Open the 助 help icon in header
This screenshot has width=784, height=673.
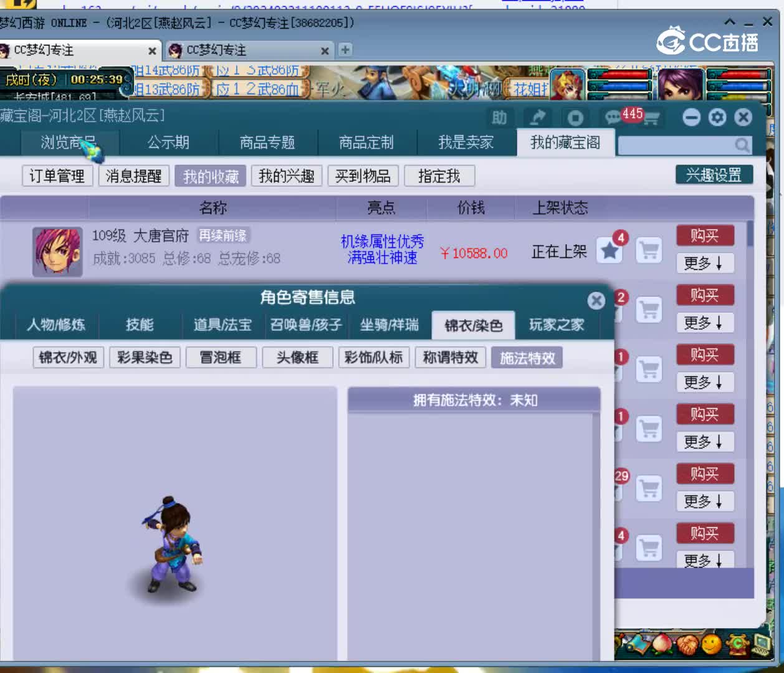coord(499,117)
